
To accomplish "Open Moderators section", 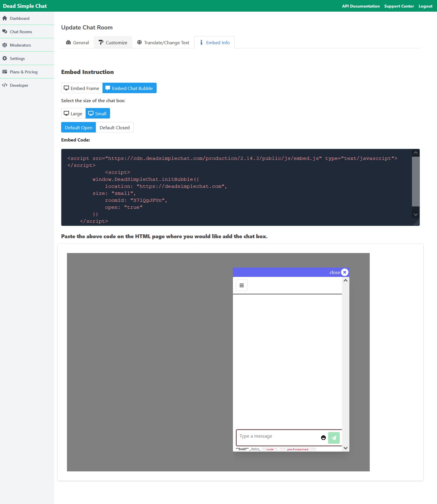I will pos(27,45).
